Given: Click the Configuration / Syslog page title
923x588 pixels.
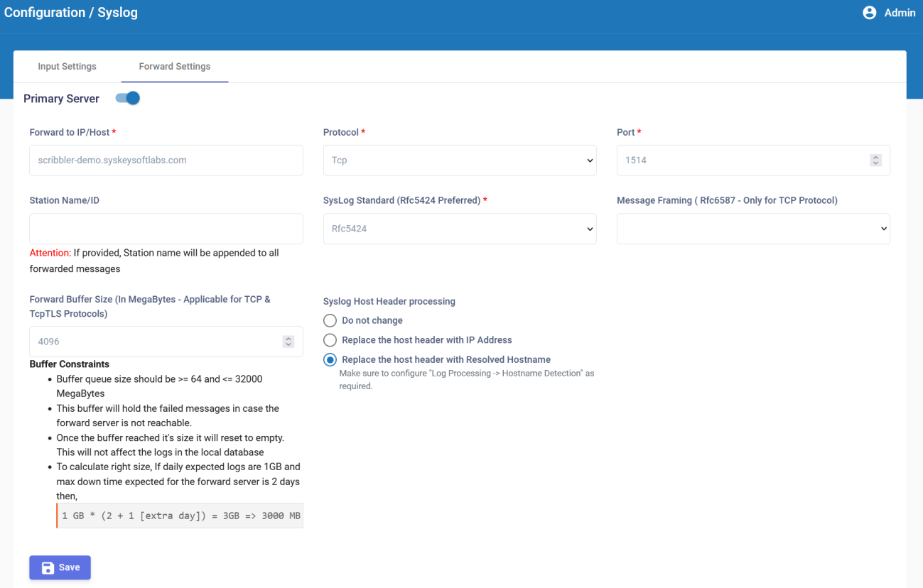Looking at the screenshot, I should [x=71, y=13].
